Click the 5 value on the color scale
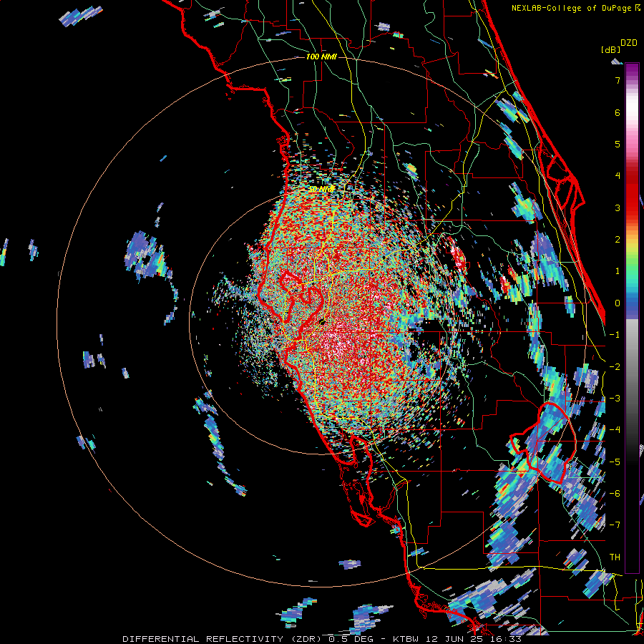Screen dimensions: 644x644 [618, 144]
